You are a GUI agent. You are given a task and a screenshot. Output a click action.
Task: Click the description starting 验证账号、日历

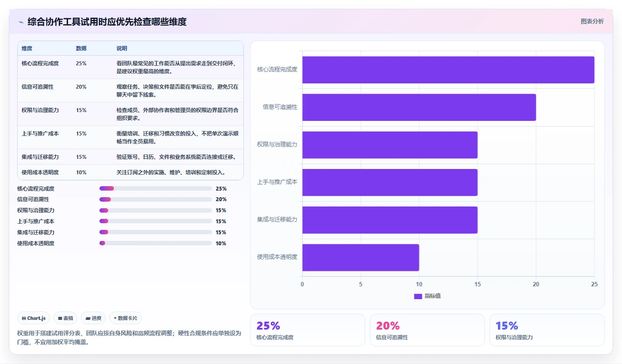(x=176, y=157)
